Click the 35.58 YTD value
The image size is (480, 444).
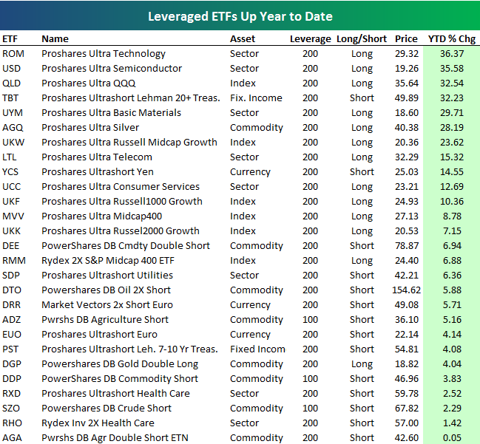click(x=452, y=68)
